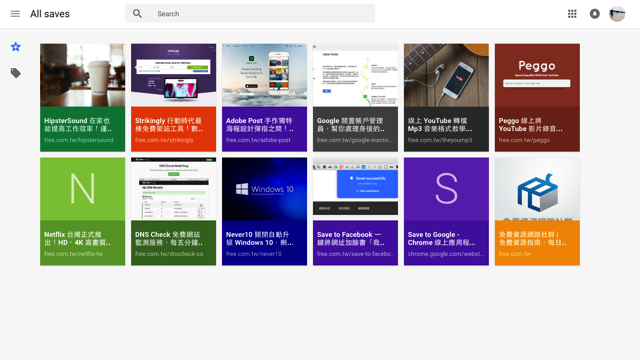The height and width of the screenshot is (360, 640).
Task: Click the DNS Check card title
Action: (169, 238)
